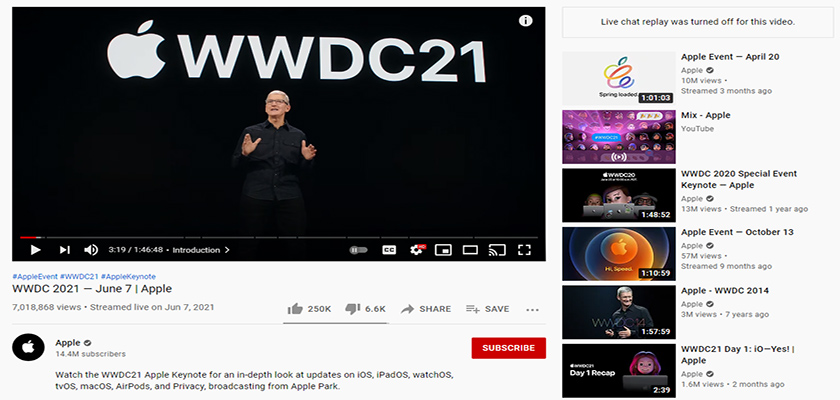Mute the video volume
Viewport: 840px width, 400px height.
[x=91, y=250]
